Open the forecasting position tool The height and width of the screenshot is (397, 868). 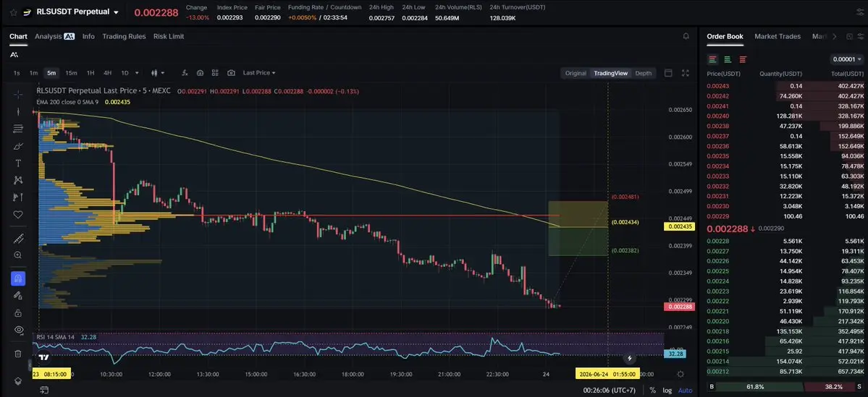[x=18, y=197]
